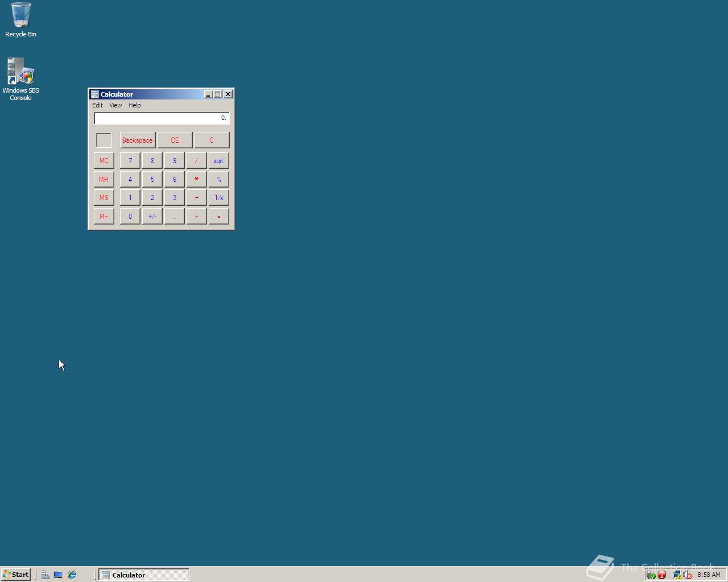The width and height of the screenshot is (728, 582).
Task: Click the 5 digit key
Action: click(152, 179)
